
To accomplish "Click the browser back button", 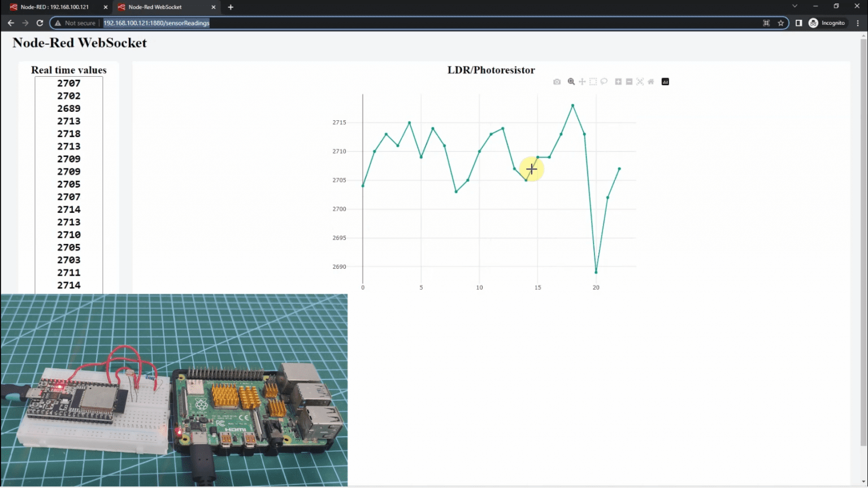I will [10, 23].
